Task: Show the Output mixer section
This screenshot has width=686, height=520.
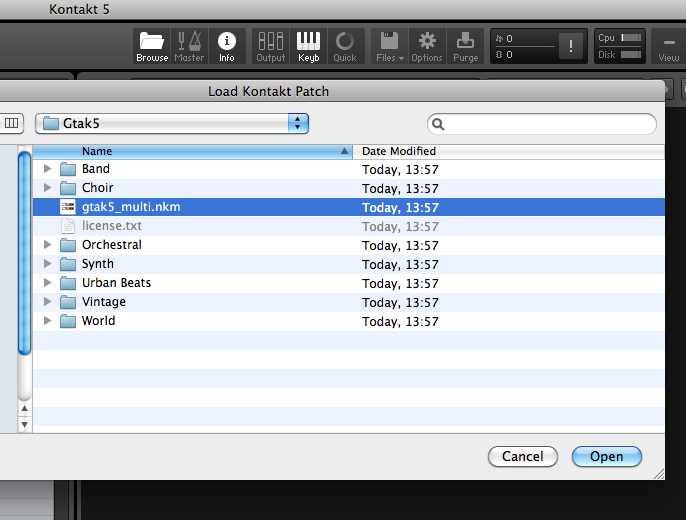Action: tap(271, 46)
